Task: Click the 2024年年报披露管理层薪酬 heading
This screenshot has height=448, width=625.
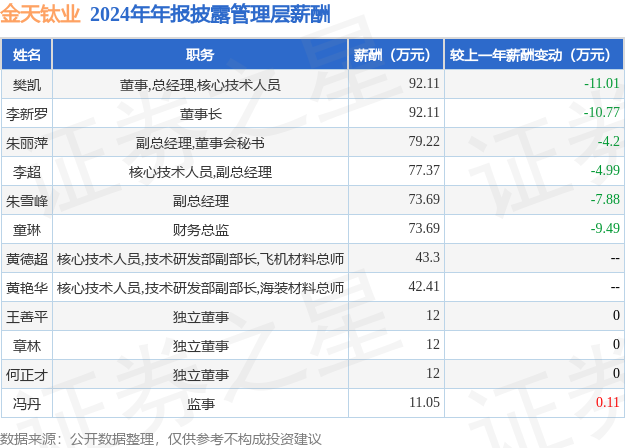Action: pos(210,15)
